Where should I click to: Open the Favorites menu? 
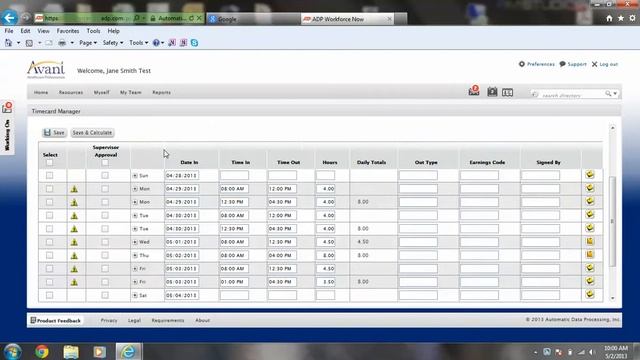pos(68,31)
